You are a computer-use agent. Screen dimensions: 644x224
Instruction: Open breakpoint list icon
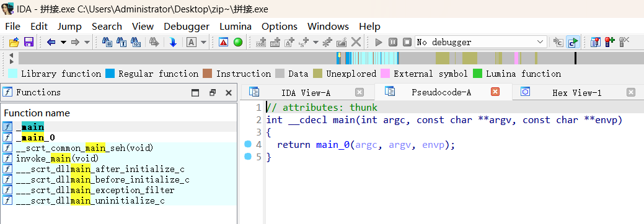pyautogui.click(x=596, y=42)
